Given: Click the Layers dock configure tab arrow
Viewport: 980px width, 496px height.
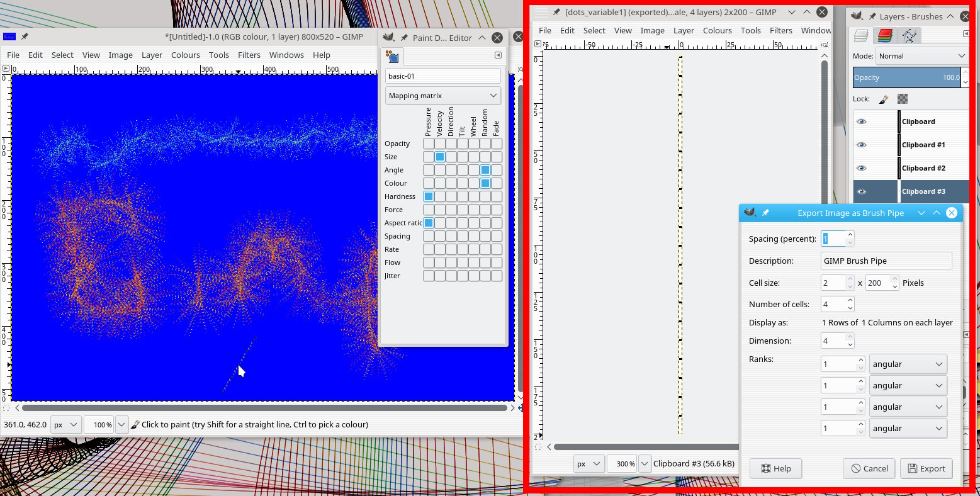Looking at the screenshot, I should [x=966, y=34].
